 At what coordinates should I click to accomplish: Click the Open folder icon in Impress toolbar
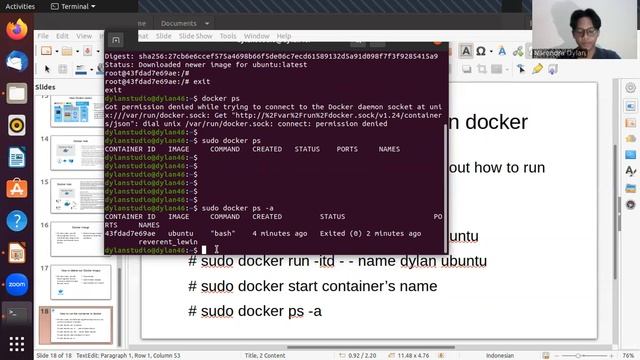pyautogui.click(x=67, y=51)
